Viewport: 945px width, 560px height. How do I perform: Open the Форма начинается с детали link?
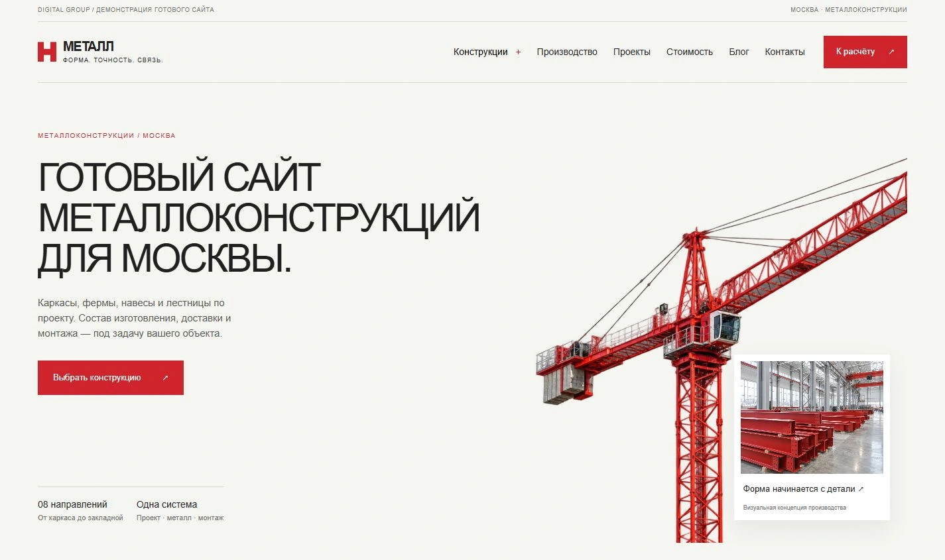(x=803, y=489)
